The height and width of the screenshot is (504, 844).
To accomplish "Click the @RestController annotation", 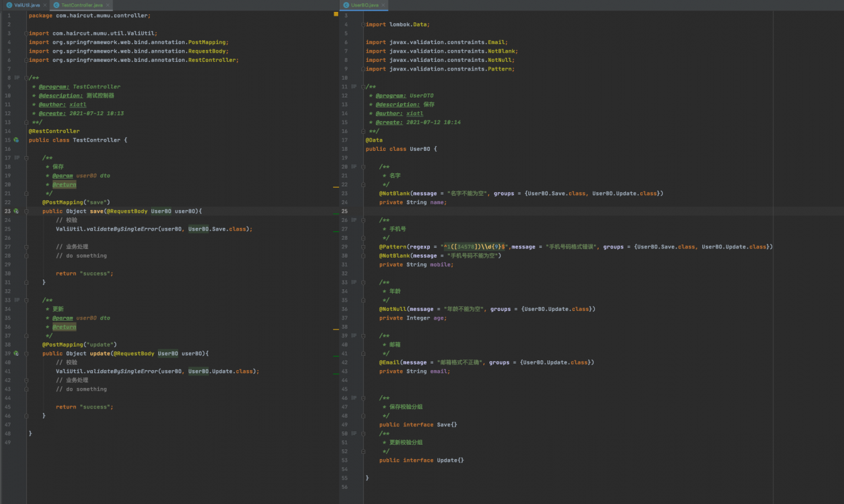I will (54, 131).
